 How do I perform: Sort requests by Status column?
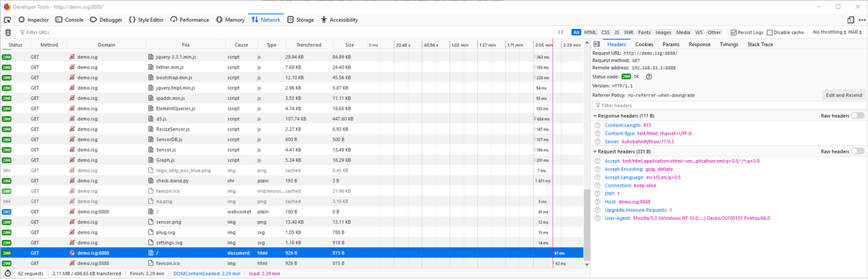click(15, 45)
